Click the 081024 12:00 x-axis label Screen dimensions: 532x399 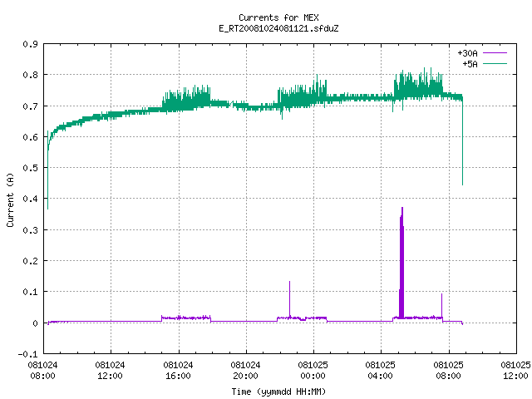[111, 370]
